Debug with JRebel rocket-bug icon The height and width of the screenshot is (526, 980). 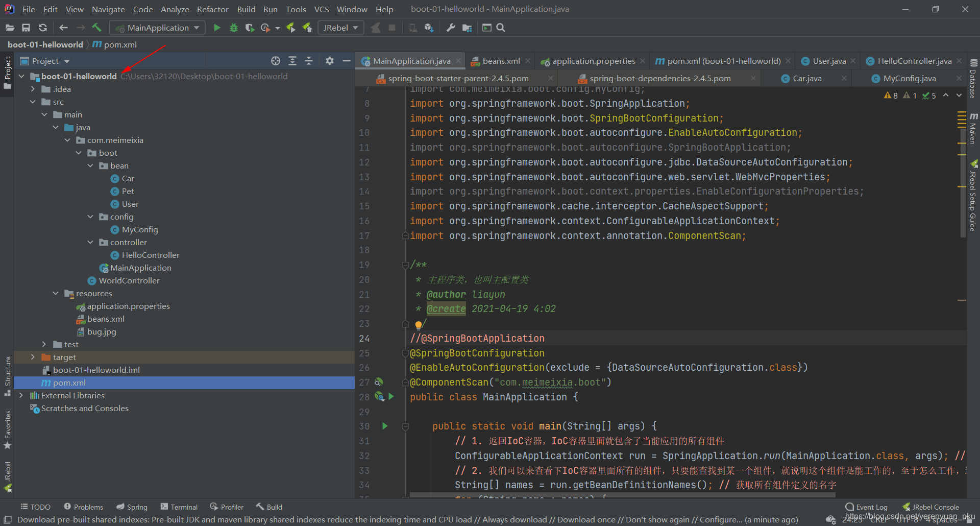[x=307, y=28]
